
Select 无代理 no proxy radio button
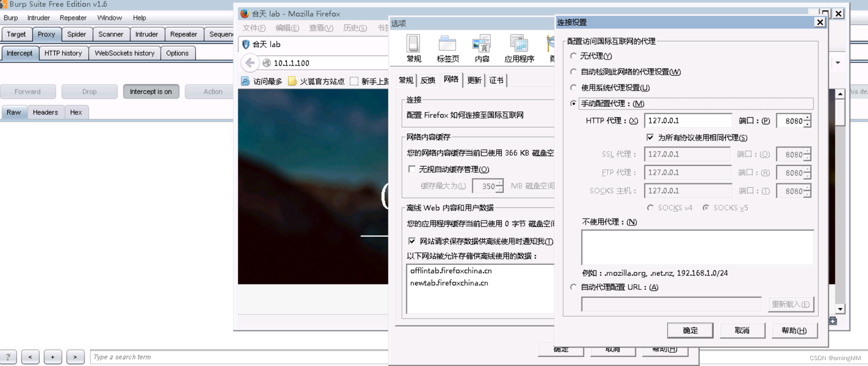573,56
